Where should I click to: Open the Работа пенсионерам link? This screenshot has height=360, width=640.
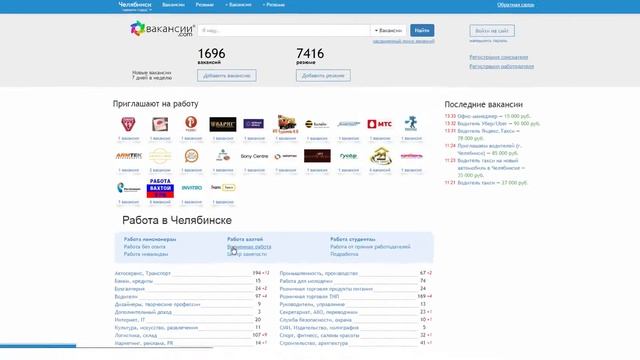click(x=150, y=240)
